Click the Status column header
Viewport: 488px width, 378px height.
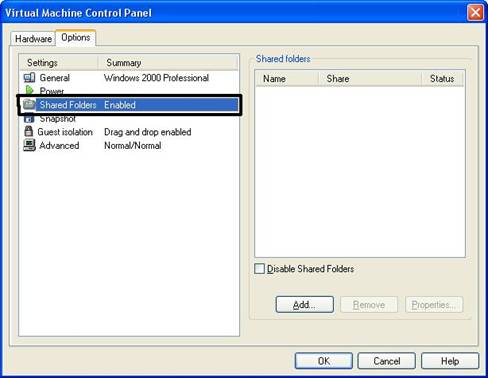(443, 79)
